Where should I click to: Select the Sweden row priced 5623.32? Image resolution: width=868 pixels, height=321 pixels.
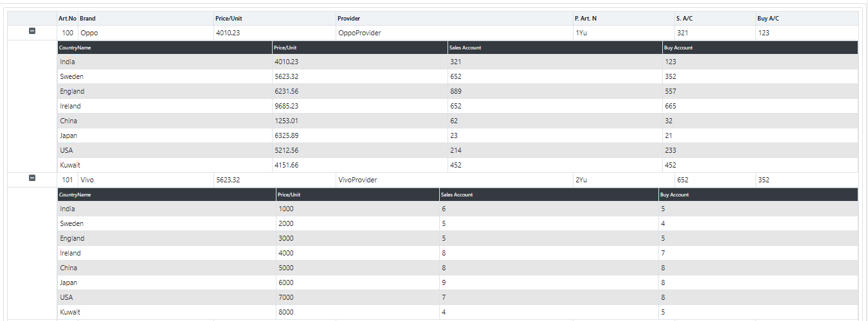click(x=71, y=76)
